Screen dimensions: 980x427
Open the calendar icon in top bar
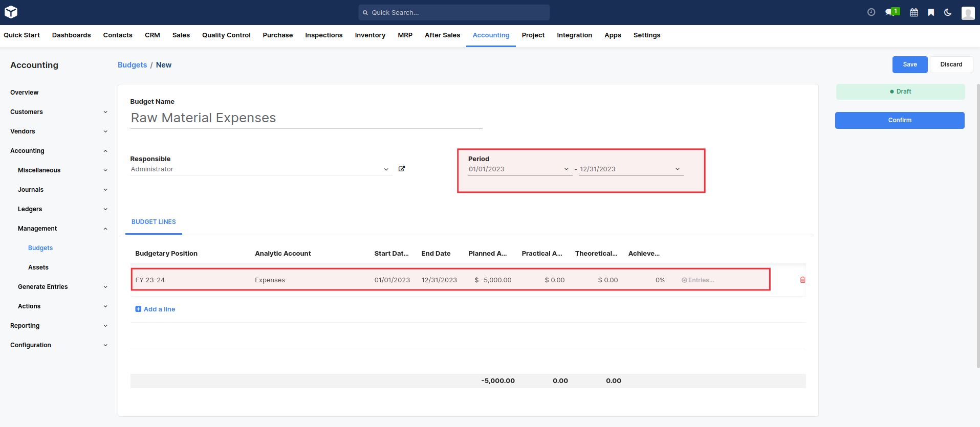pyautogui.click(x=914, y=12)
